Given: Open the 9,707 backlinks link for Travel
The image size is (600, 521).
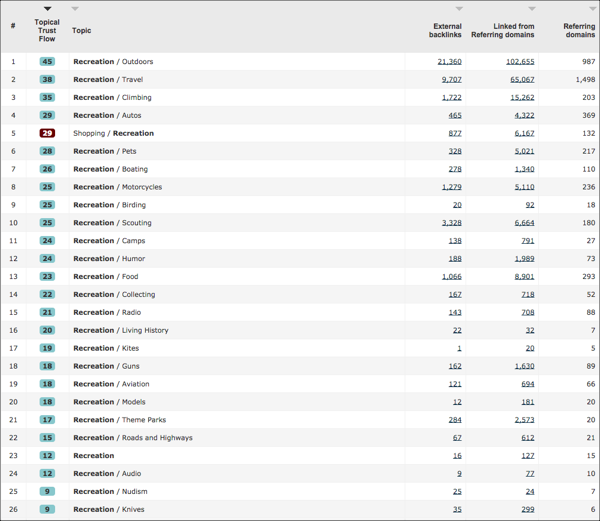Looking at the screenshot, I should pyautogui.click(x=451, y=80).
